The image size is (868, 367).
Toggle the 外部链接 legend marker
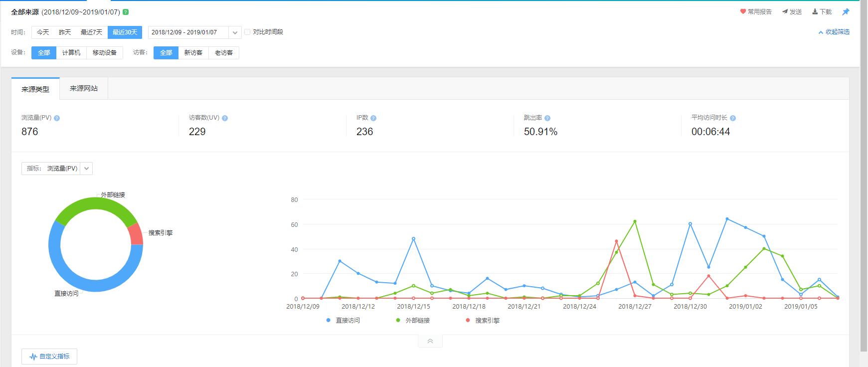[x=398, y=320]
